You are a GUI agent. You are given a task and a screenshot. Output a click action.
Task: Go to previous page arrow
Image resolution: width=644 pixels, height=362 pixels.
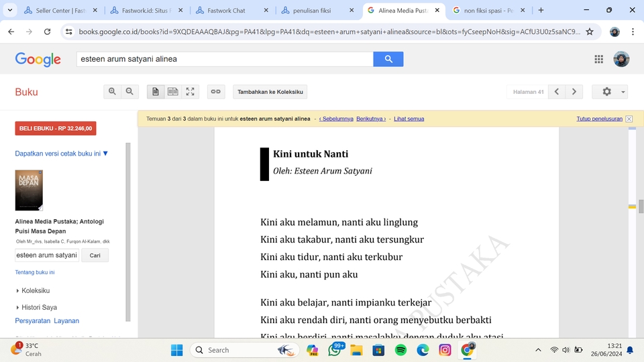click(557, 92)
